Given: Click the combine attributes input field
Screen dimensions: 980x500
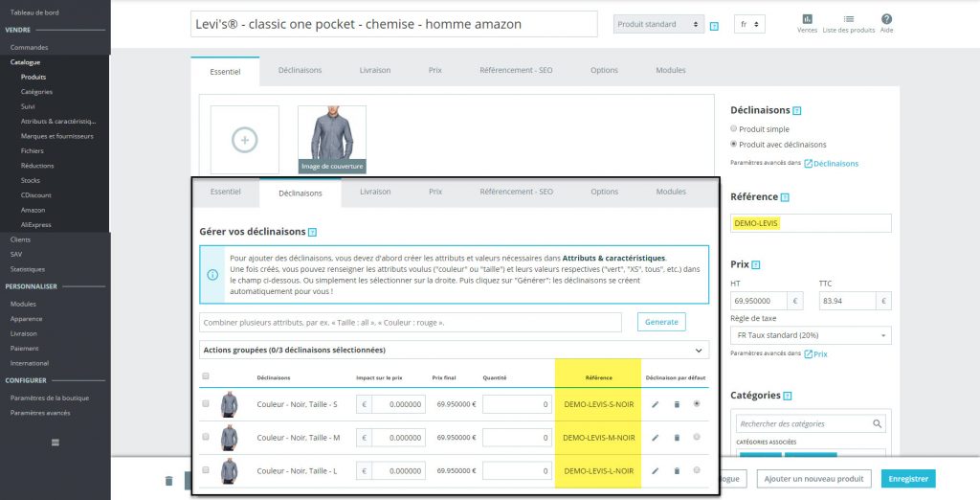Looking at the screenshot, I should (411, 322).
